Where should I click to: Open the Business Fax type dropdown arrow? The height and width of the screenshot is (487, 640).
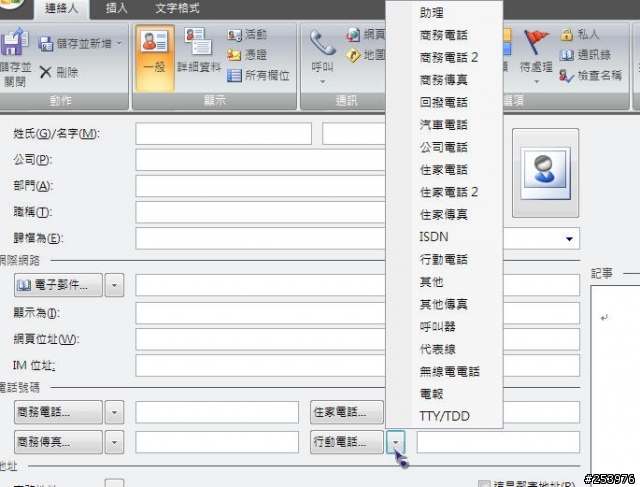(114, 442)
